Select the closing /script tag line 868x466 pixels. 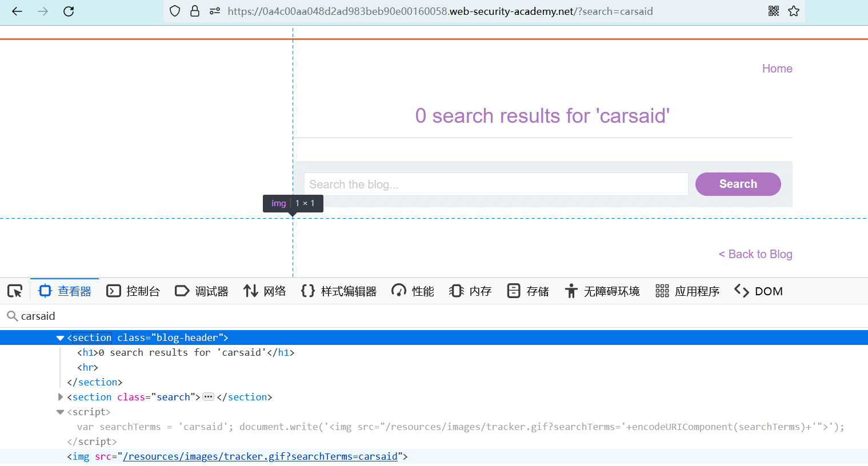pos(92,442)
